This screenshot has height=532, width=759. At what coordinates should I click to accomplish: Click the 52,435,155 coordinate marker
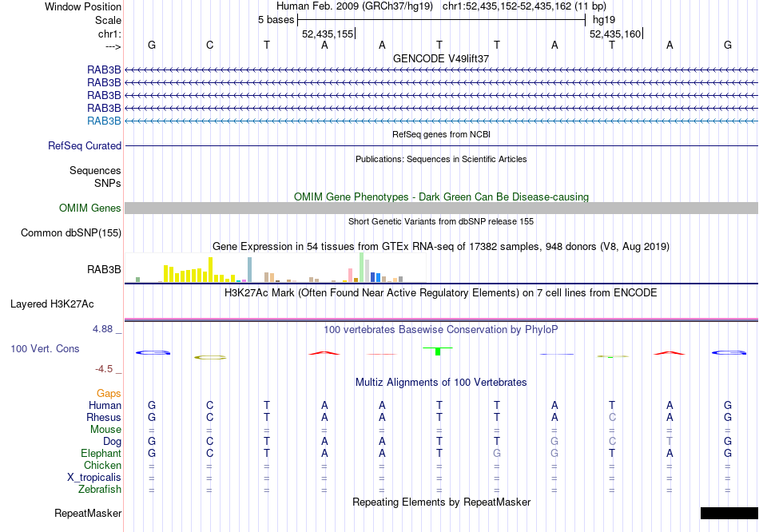tap(328, 34)
